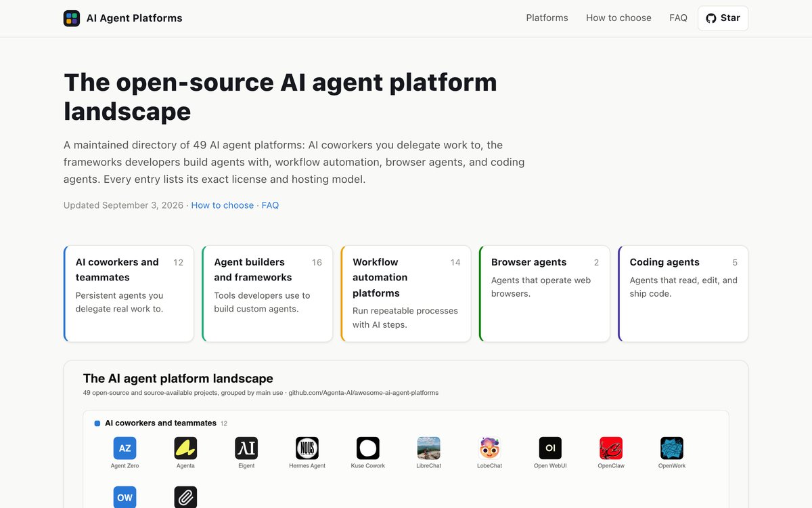Click the Agent Zero logo icon

(125, 448)
